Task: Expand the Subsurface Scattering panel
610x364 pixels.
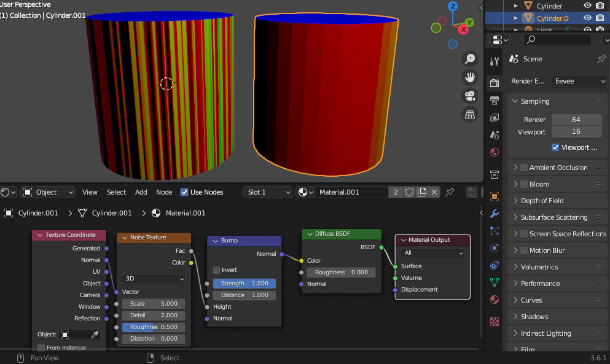Action: (x=515, y=217)
